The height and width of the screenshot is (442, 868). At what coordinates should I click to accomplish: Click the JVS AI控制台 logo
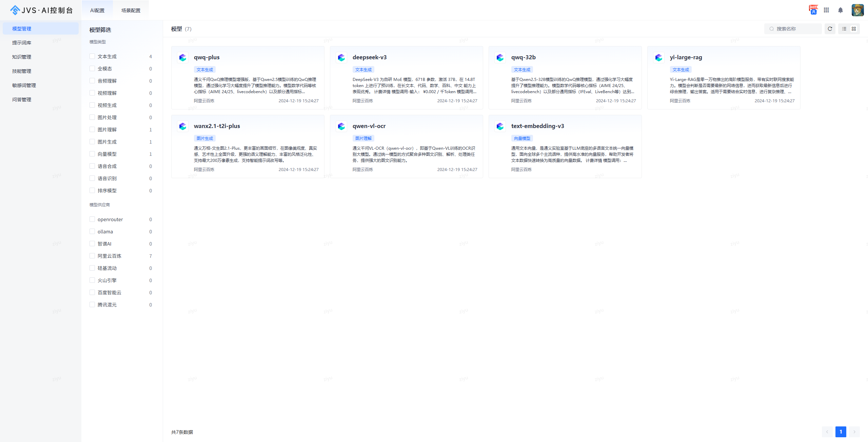41,10
